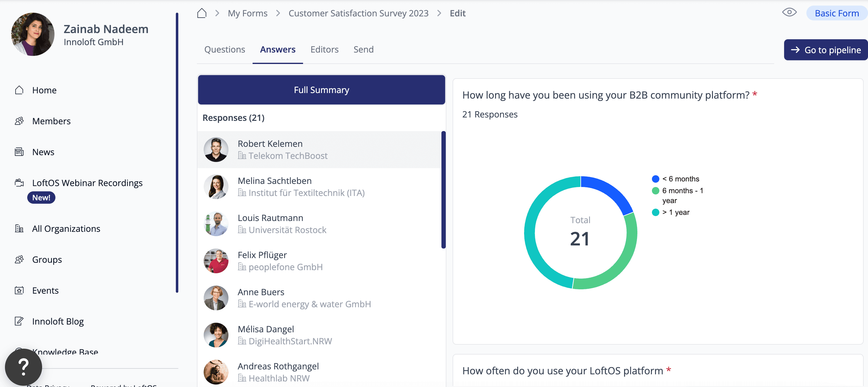Click the LoftOS Webinar Recordings camera icon

tap(19, 183)
